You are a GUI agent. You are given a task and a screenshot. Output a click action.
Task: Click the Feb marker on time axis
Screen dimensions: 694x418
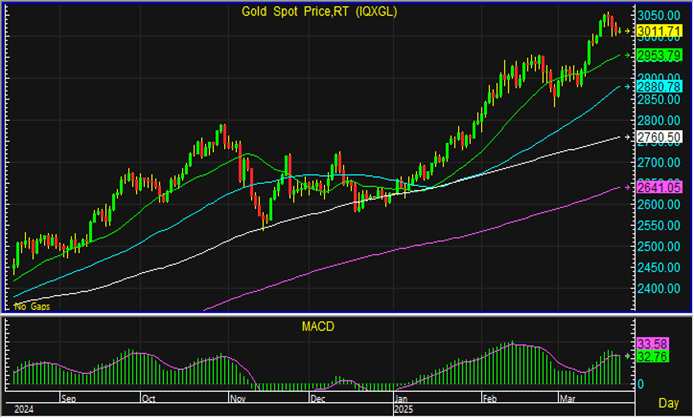489,398
